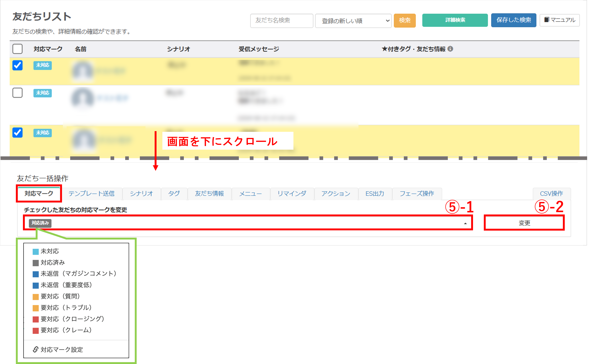
Task: Uncheck the first friend row checkbox
Action: [17, 65]
